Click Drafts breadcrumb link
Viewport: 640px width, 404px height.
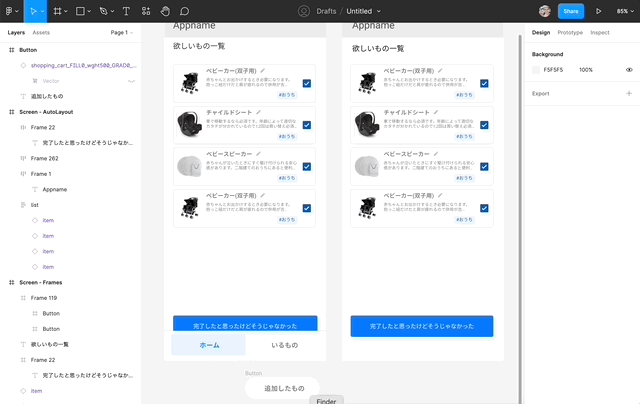(x=326, y=11)
